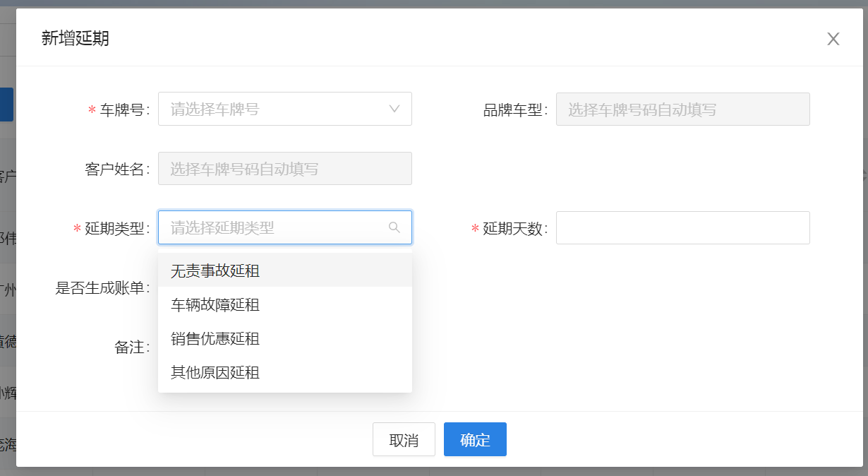
Task: Click the 客户姓名 auto-fill field
Action: point(284,169)
